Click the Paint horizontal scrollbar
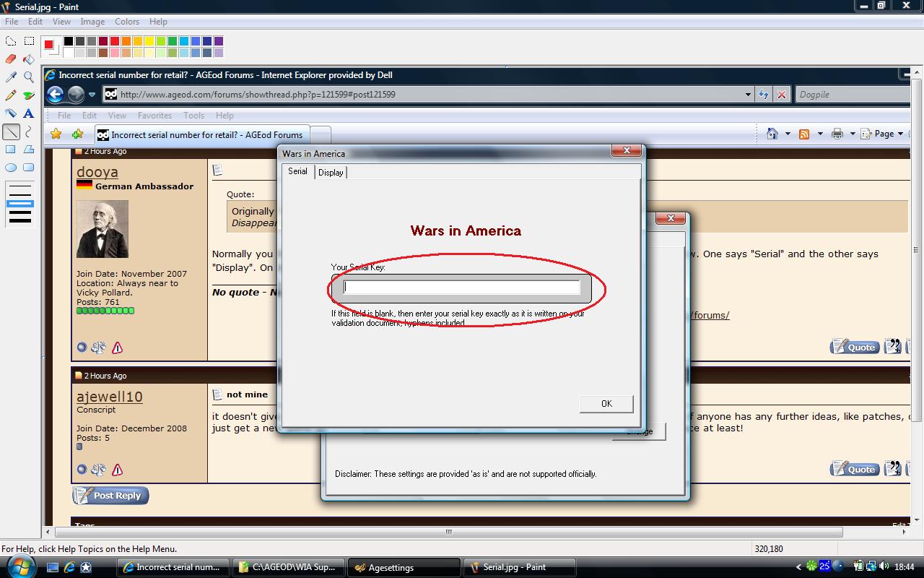924x578 pixels. (x=448, y=532)
